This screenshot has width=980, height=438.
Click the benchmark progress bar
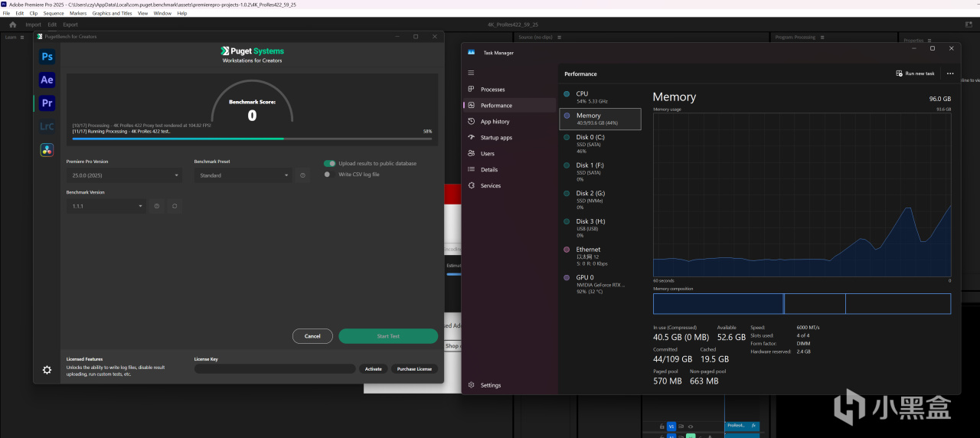point(253,139)
